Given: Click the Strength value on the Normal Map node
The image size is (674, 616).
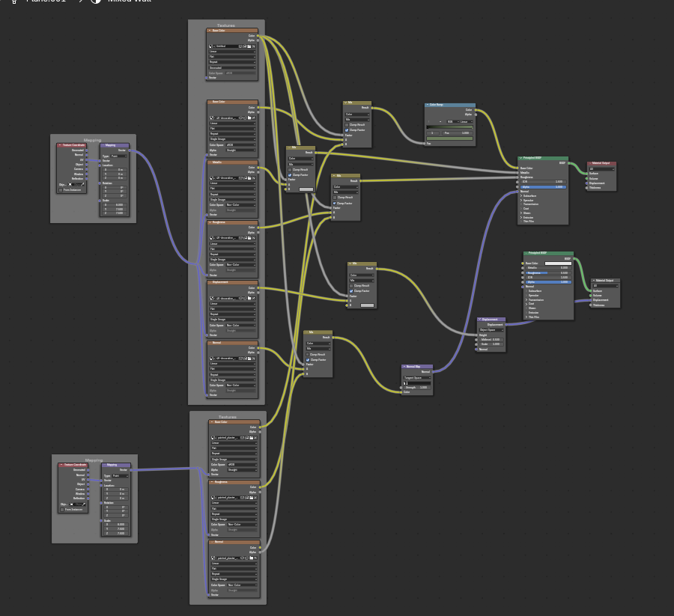Looking at the screenshot, I should 416,388.
